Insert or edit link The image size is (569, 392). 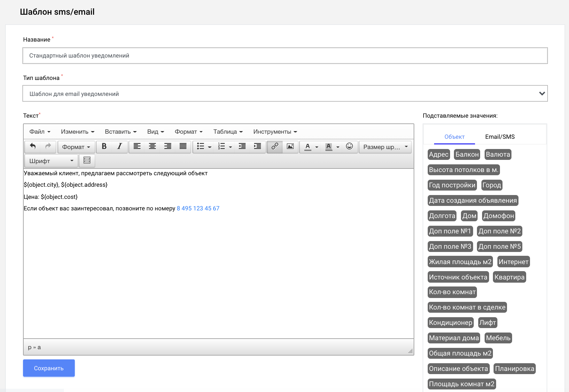275,147
